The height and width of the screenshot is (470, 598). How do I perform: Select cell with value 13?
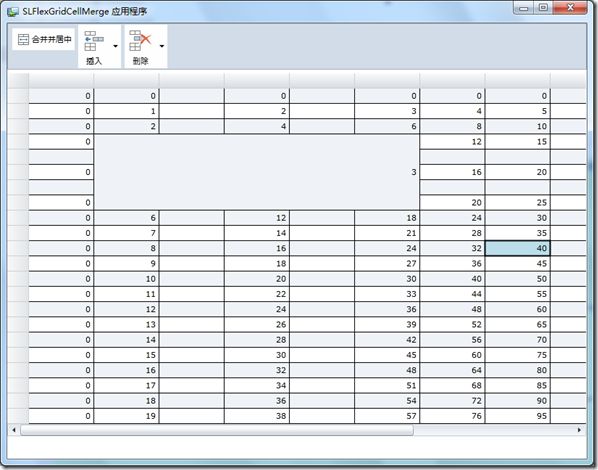pos(126,325)
